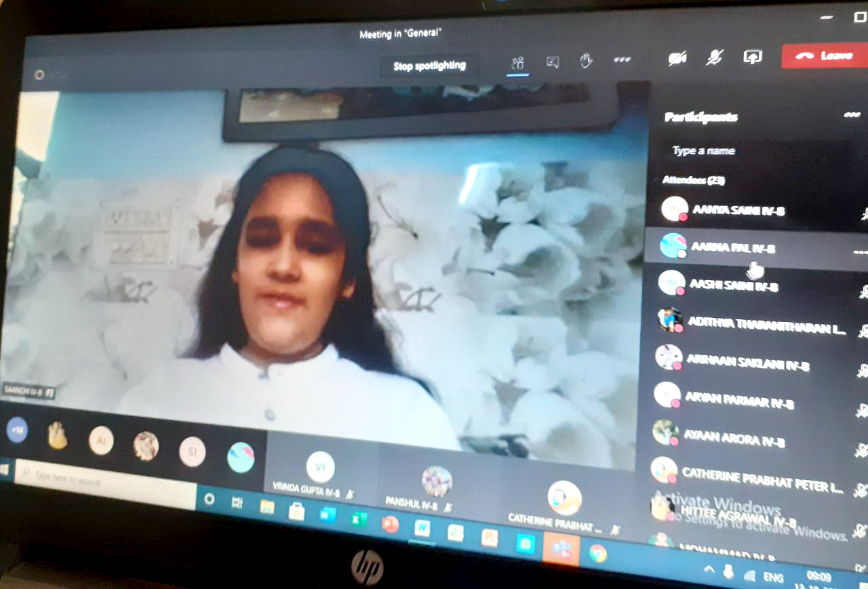Expand the system tray hidden icons arrow
This screenshot has height=589, width=868.
[709, 569]
